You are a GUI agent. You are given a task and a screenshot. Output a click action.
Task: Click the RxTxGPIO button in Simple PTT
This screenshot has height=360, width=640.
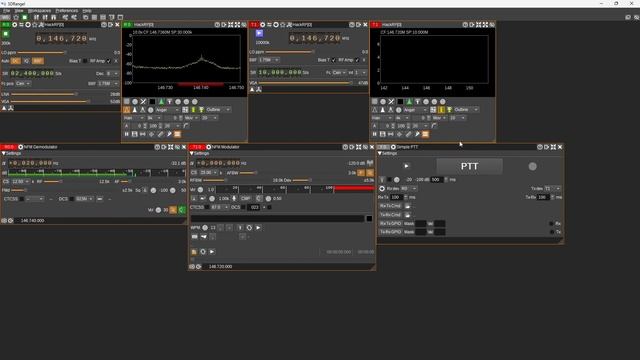[391, 223]
